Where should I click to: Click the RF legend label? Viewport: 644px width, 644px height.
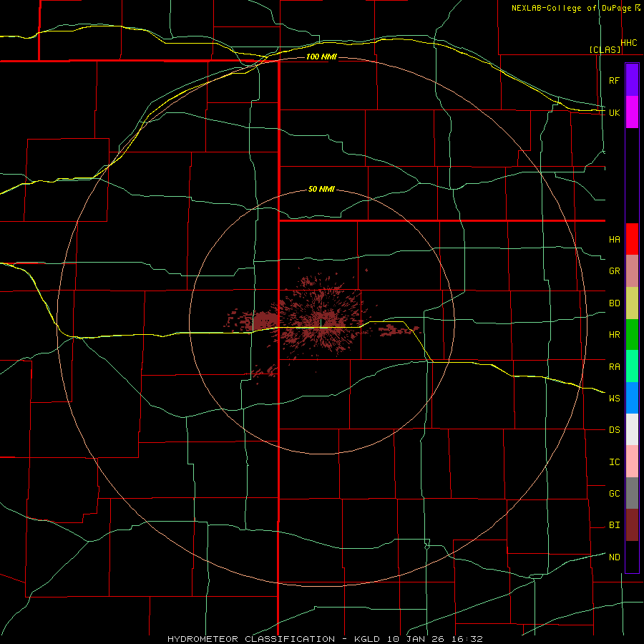click(614, 80)
